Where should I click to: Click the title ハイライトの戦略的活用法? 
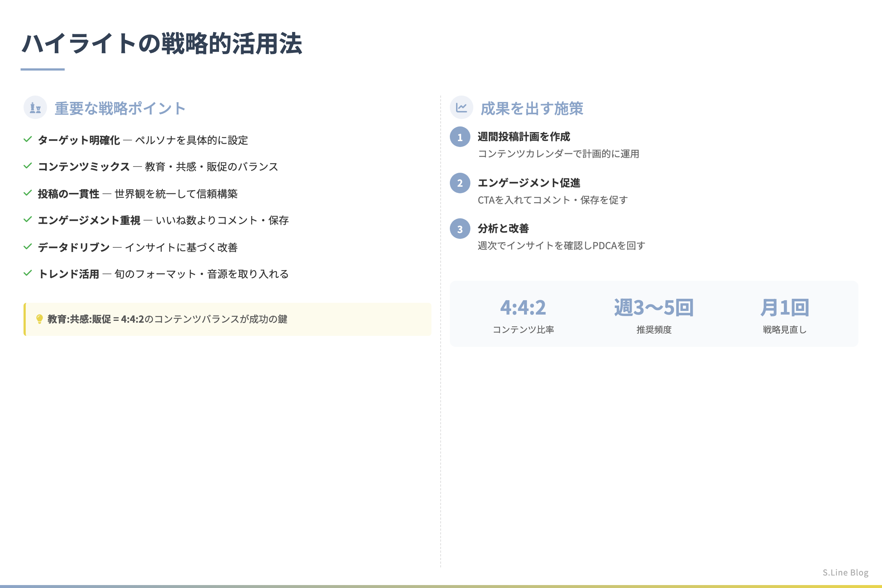coord(162,43)
